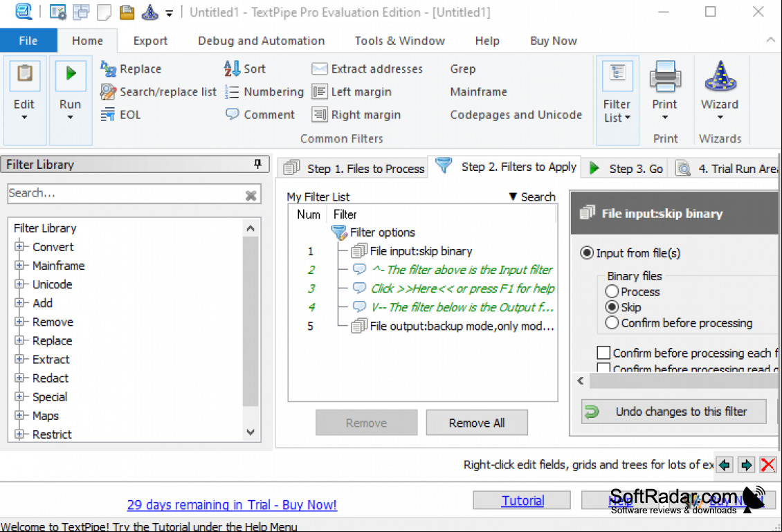Expand the Convert tree node

point(19,246)
